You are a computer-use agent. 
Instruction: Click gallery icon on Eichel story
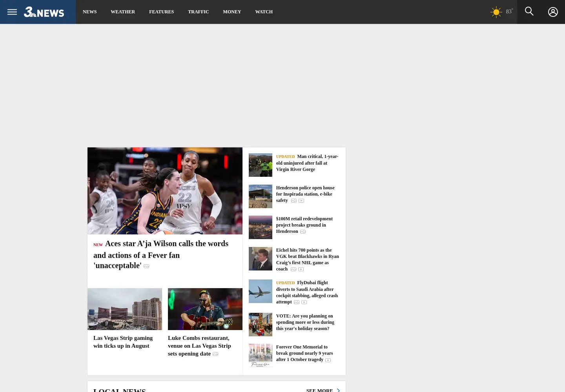coord(293,269)
